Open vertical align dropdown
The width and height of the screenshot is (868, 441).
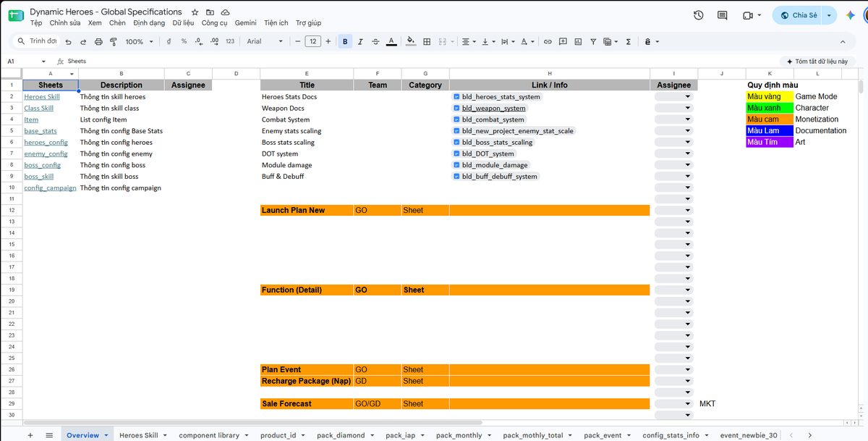(488, 42)
